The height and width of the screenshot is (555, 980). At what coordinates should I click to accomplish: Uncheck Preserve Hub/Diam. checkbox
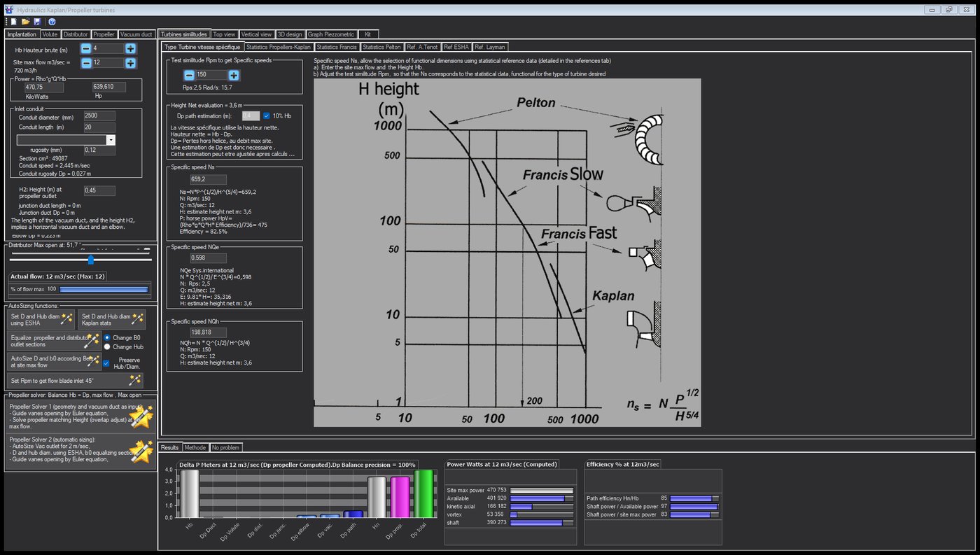pos(106,363)
